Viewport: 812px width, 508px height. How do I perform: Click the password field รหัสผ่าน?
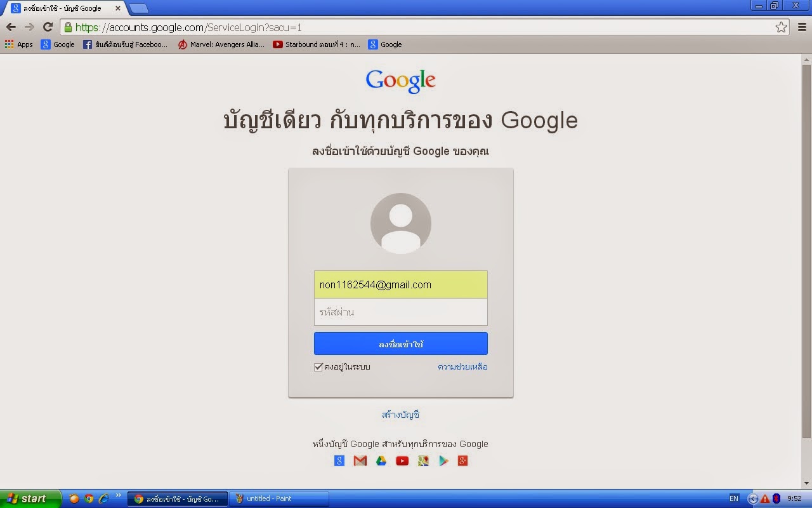[x=401, y=312]
